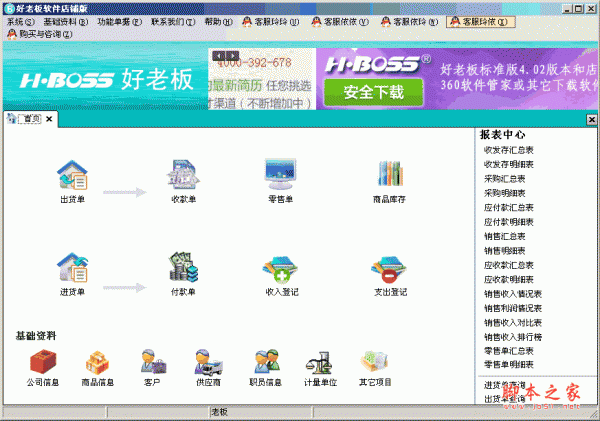Image resolution: width=600 pixels, height=421 pixels.
Task: Open the 客户 customer icon
Action: coord(153,361)
